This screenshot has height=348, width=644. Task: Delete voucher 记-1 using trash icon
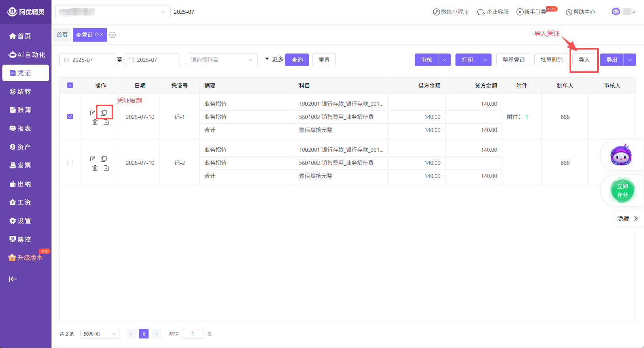tap(95, 122)
